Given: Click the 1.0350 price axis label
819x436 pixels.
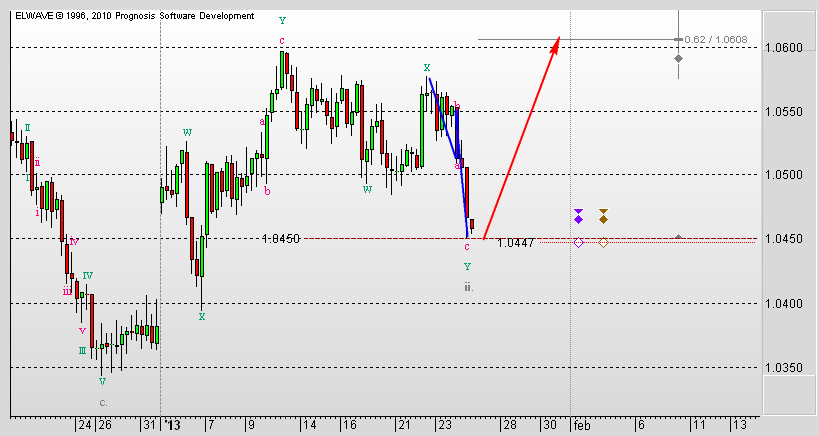Looking at the screenshot, I should pyautogui.click(x=783, y=368).
